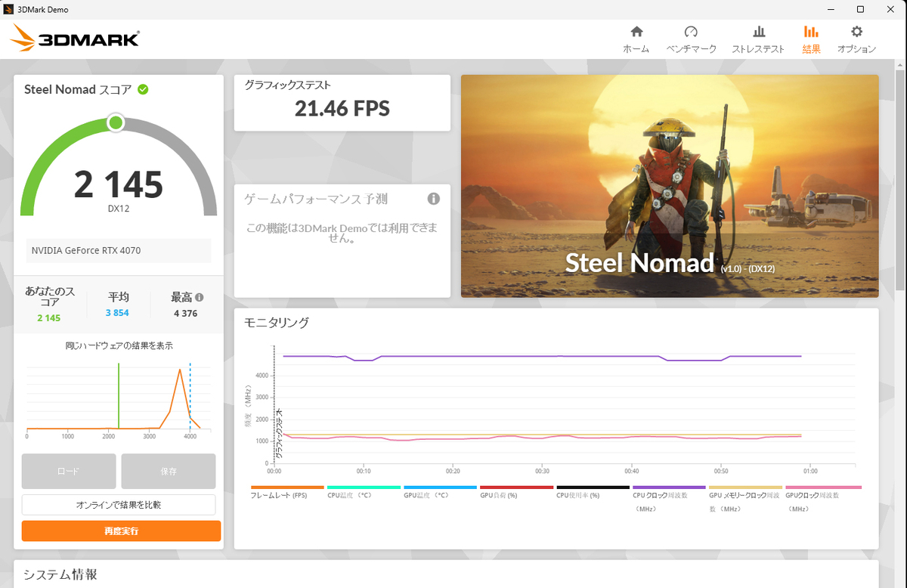Open the オプション options tab
The height and width of the screenshot is (588, 907).
pos(856,39)
